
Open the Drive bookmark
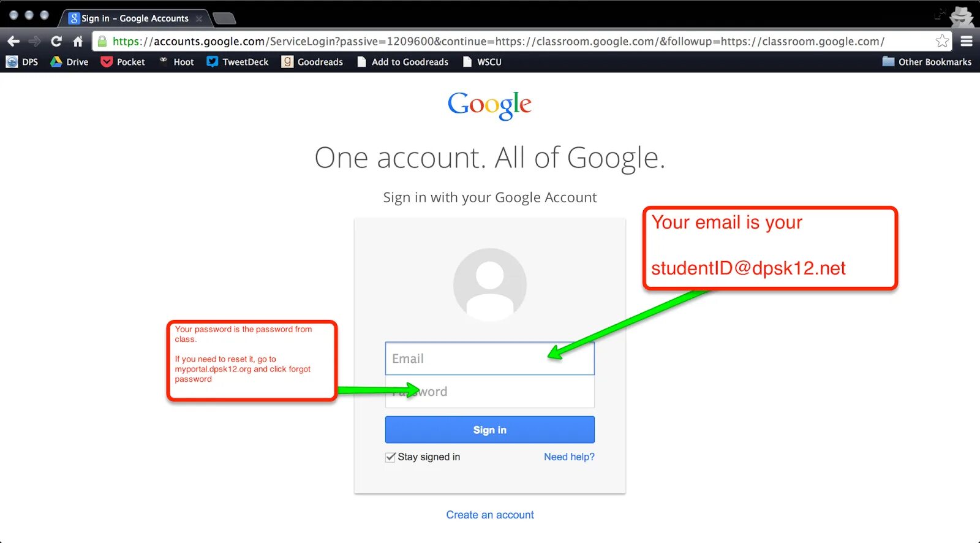tap(69, 62)
